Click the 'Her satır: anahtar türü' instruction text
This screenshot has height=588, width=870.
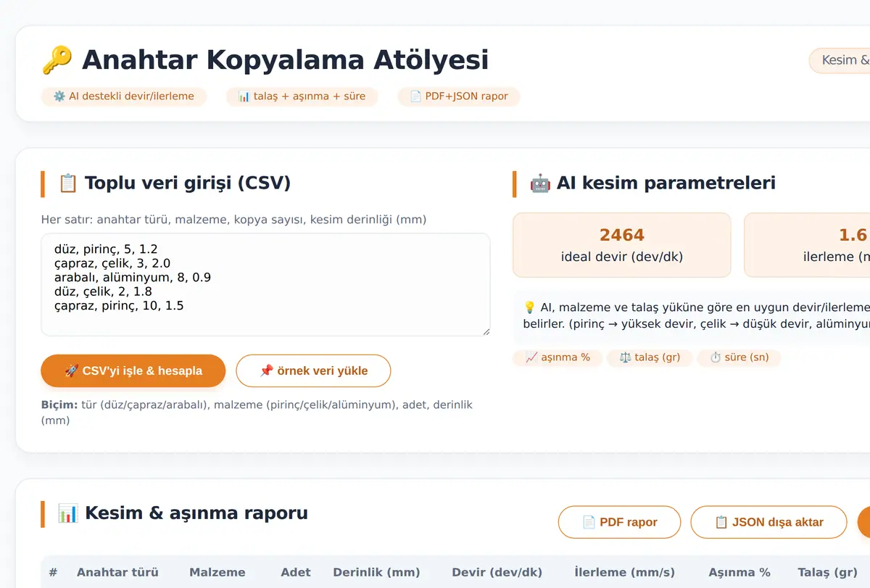point(233,220)
